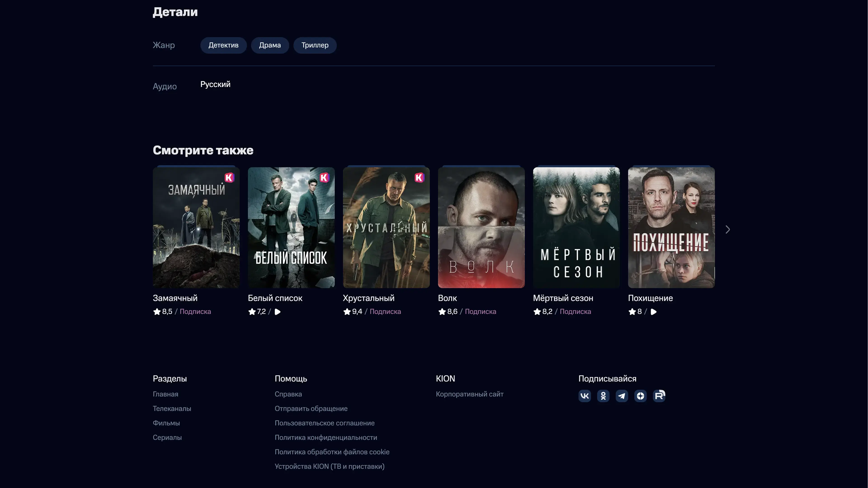This screenshot has width=868, height=488.
Task: Go to Телеканалы in footer sections
Action: pyautogui.click(x=172, y=408)
